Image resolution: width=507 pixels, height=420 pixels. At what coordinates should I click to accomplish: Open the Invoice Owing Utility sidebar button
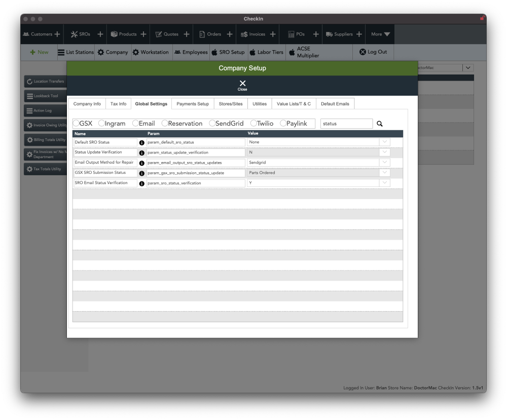click(46, 125)
